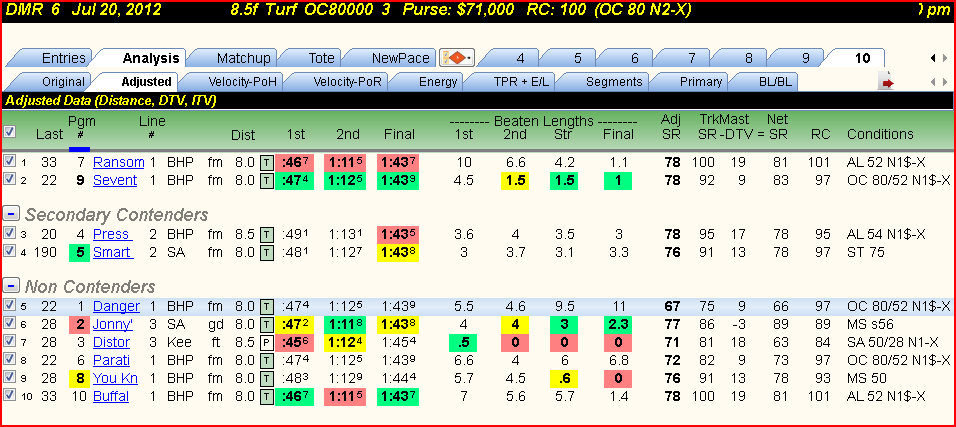Select the 1:45.4 final time in Distor row
The height and width of the screenshot is (427, 956).
click(x=399, y=342)
